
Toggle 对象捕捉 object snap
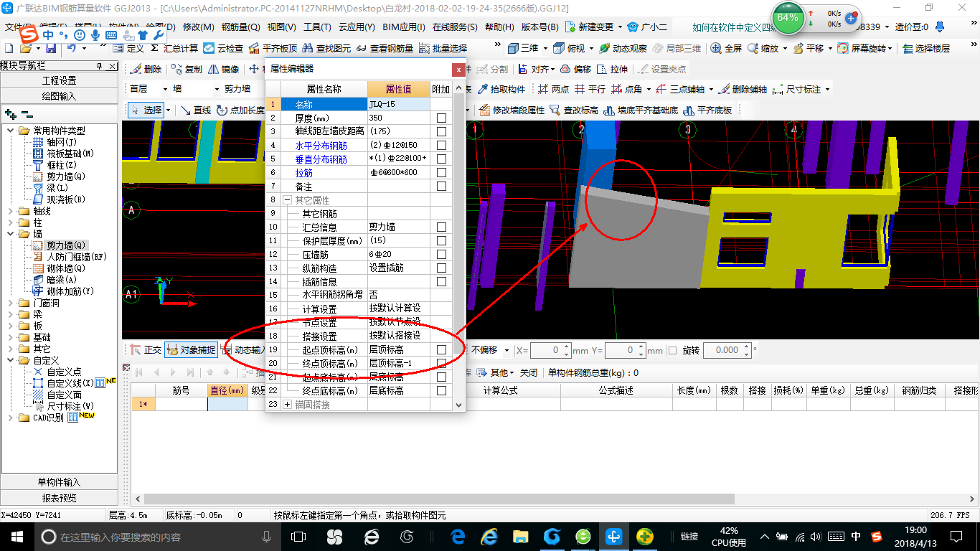click(190, 350)
